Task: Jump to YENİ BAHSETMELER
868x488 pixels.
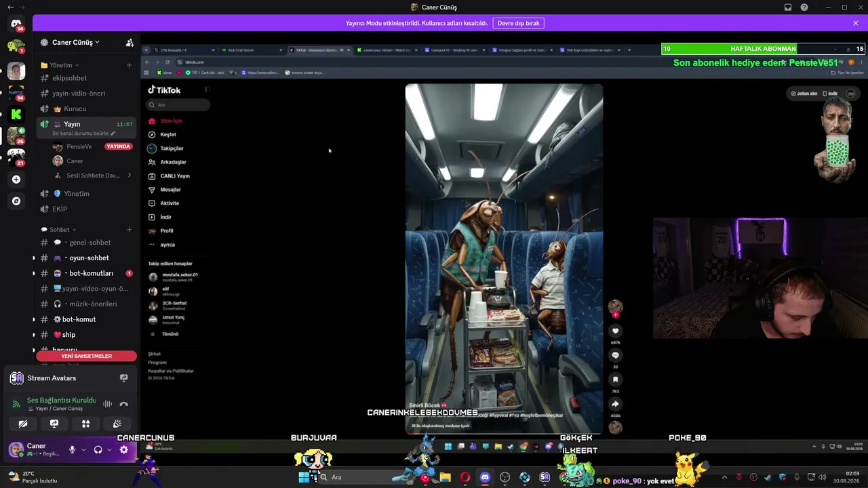Action: 86,356
